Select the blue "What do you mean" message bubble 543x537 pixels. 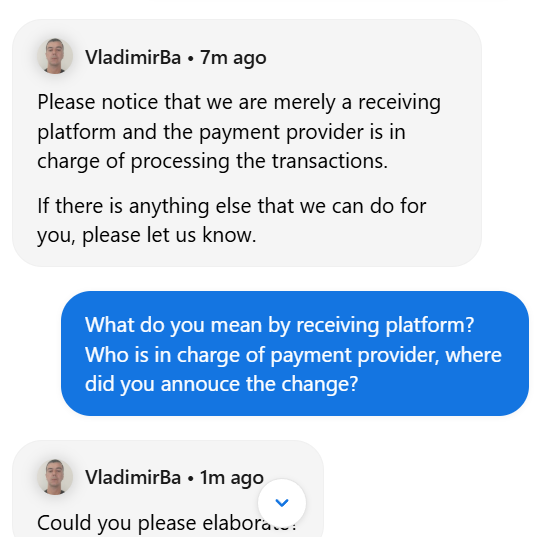click(x=295, y=353)
